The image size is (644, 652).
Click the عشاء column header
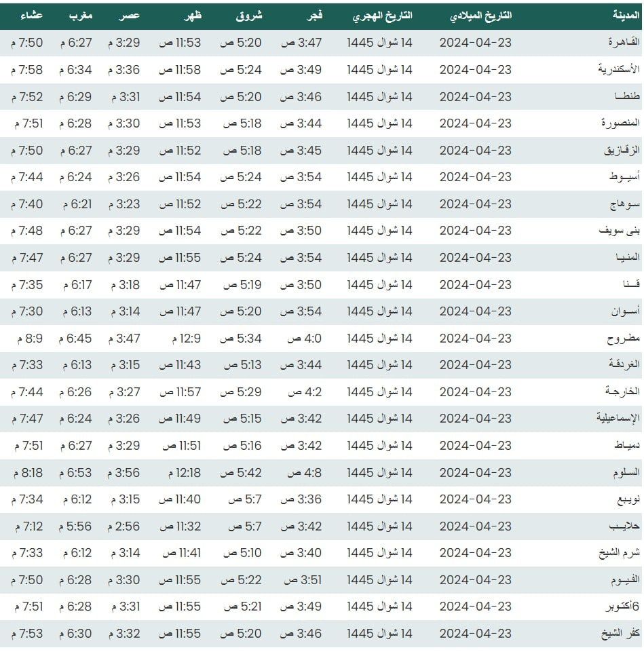31,16
